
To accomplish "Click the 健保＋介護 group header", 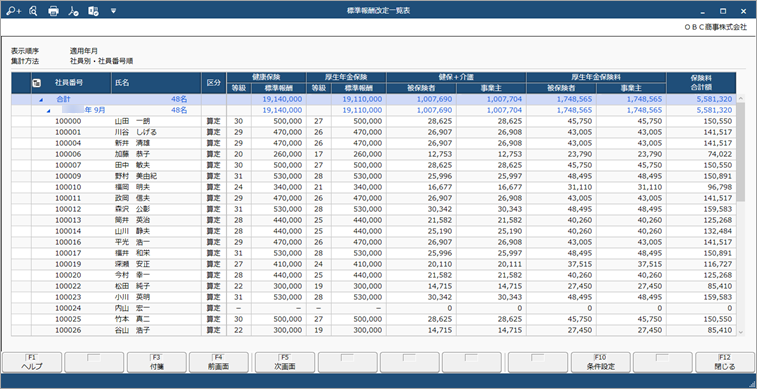I will [456, 77].
